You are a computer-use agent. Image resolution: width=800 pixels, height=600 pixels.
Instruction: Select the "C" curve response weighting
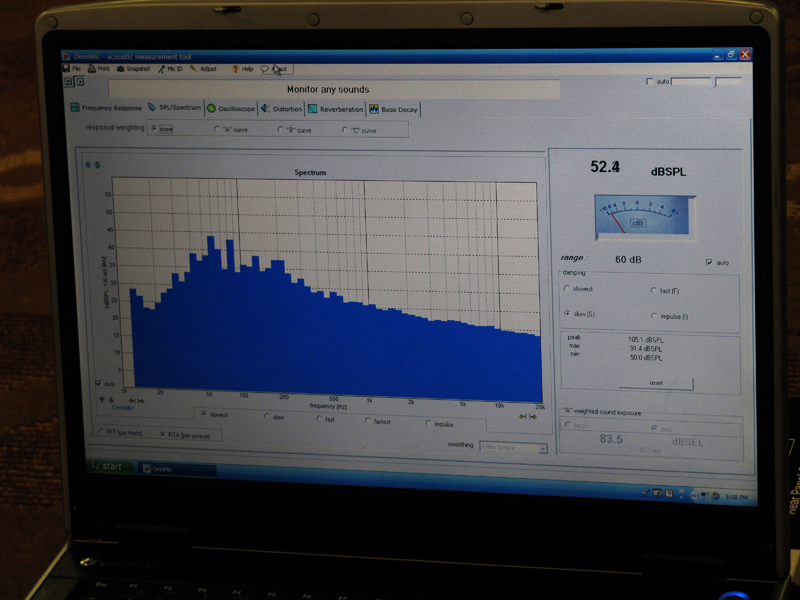click(346, 130)
